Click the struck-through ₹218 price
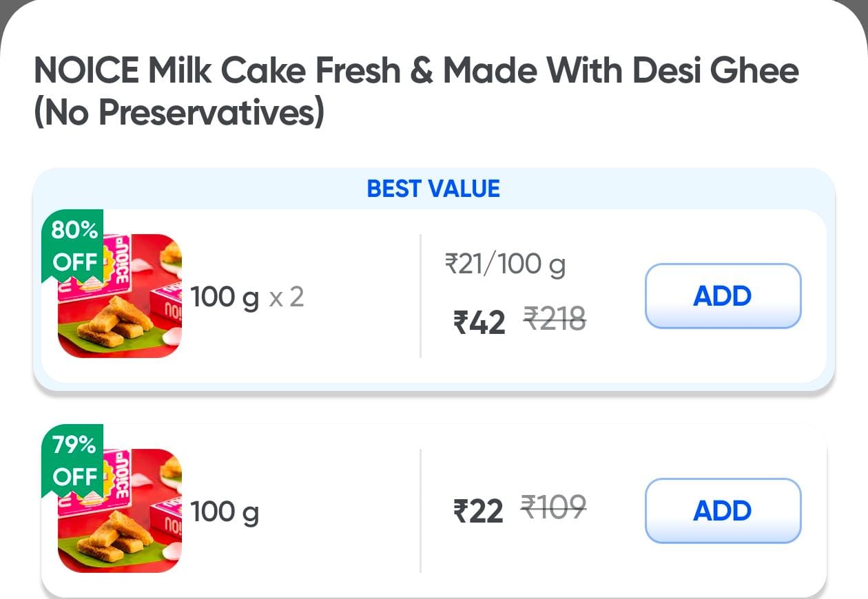The image size is (868, 599). [555, 318]
